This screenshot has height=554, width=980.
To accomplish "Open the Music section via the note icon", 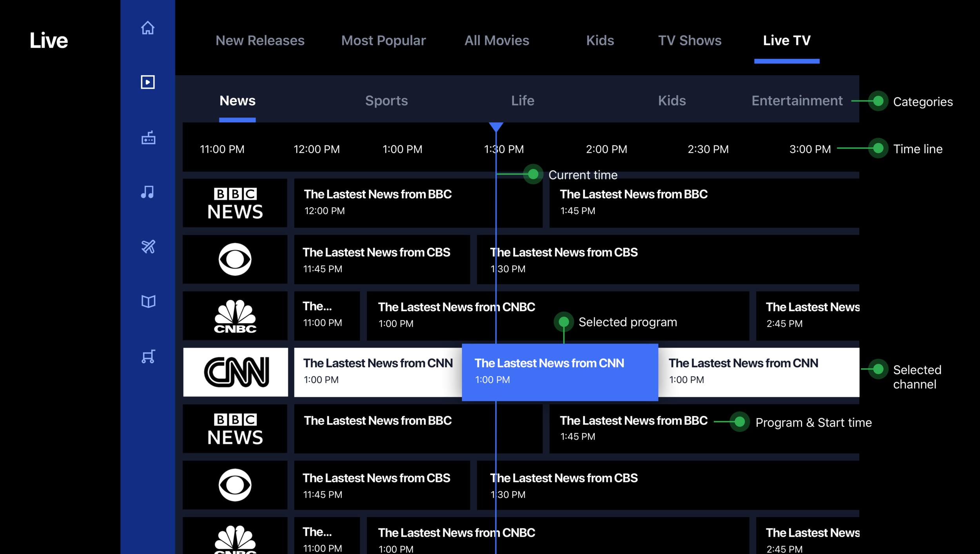I will (148, 192).
